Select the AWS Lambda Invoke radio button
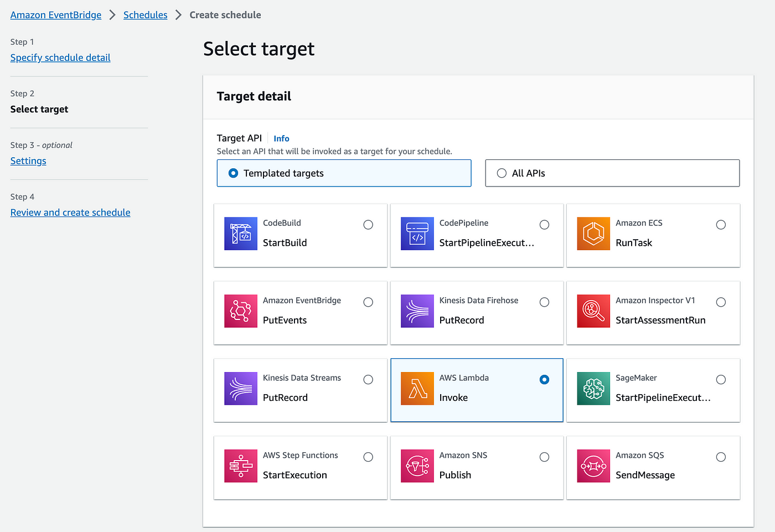775x532 pixels. click(544, 380)
